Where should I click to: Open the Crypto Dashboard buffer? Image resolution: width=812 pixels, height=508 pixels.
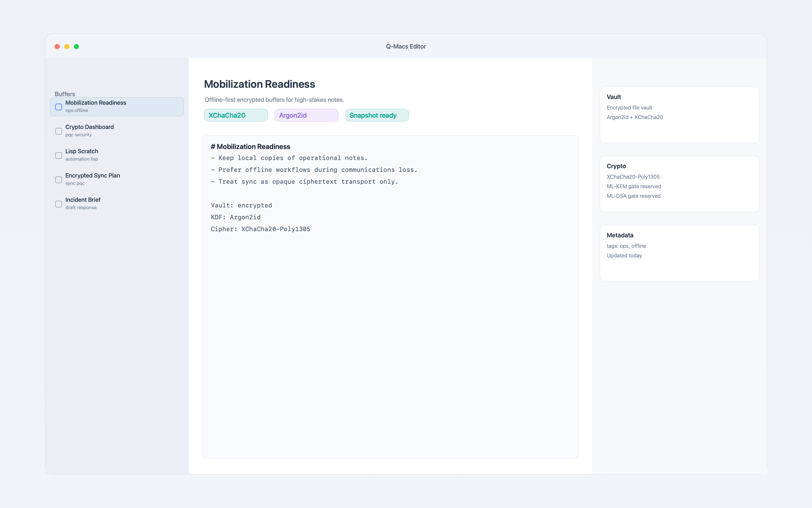(117, 131)
